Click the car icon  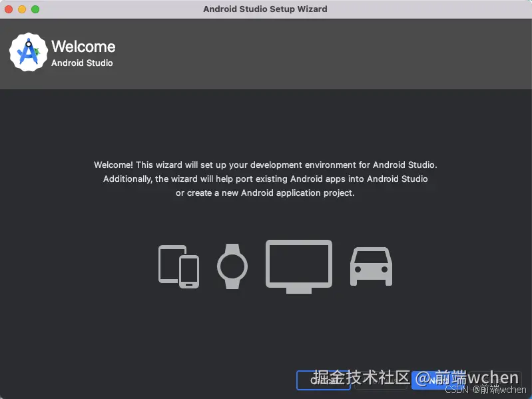[x=371, y=266]
